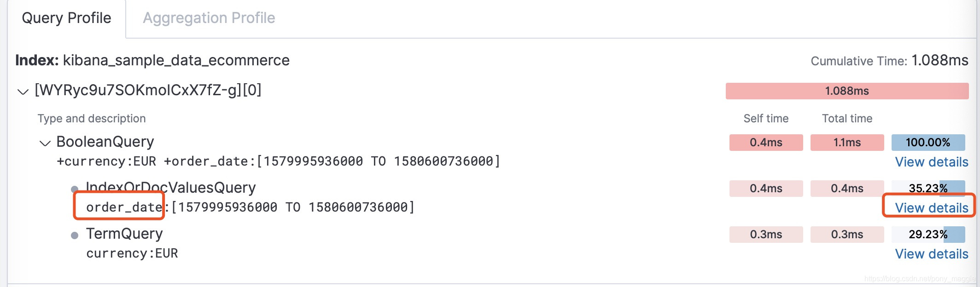Image resolution: width=980 pixels, height=287 pixels.
Task: Select the TermQuery self time 0.3ms badge
Action: click(x=766, y=234)
